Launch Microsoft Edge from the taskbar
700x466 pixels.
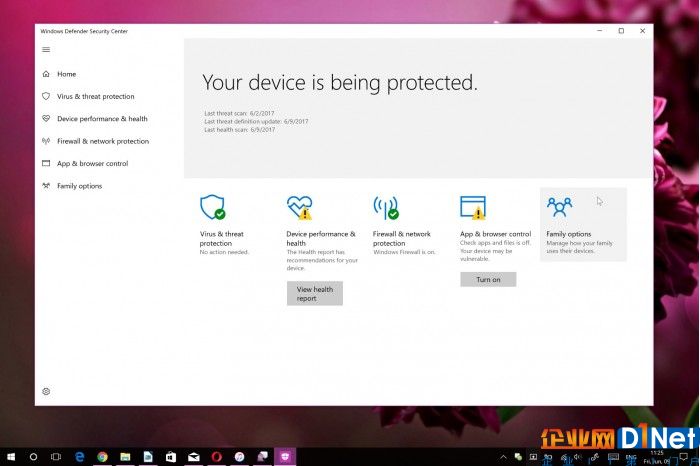(x=79, y=457)
